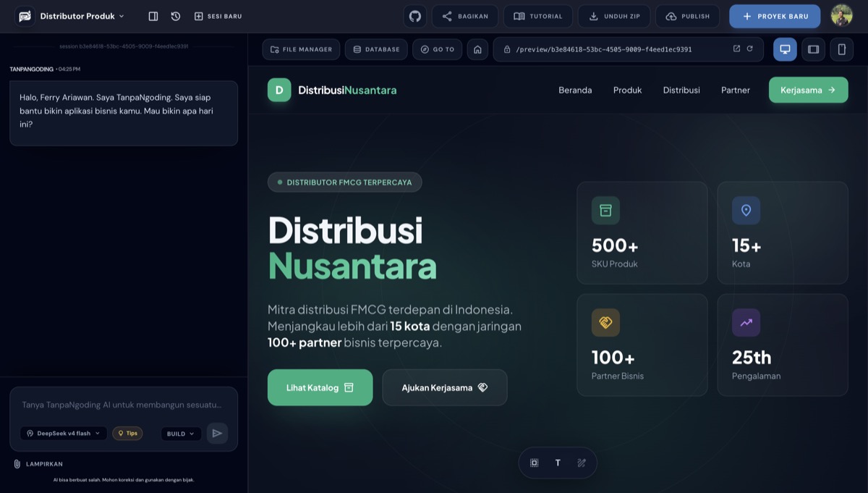This screenshot has height=493, width=868.
Task: Click the TanpaNgoding greeting message bubble
Action: (124, 113)
